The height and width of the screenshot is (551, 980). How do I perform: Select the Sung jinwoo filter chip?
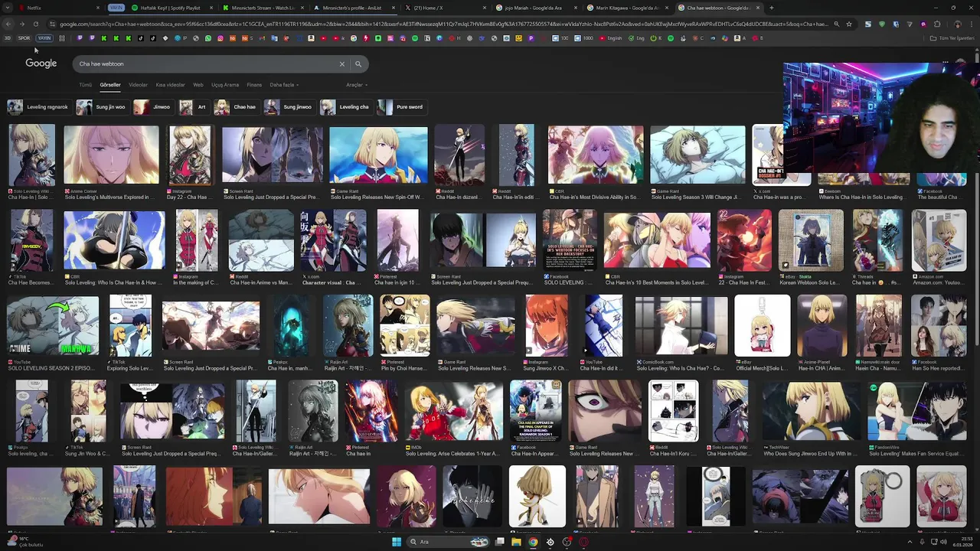coord(289,107)
